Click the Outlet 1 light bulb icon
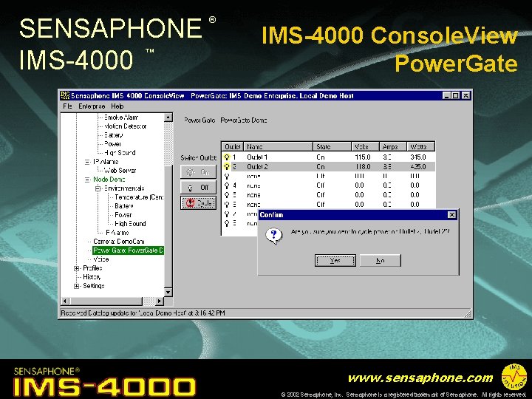The image size is (532, 399). (227, 157)
